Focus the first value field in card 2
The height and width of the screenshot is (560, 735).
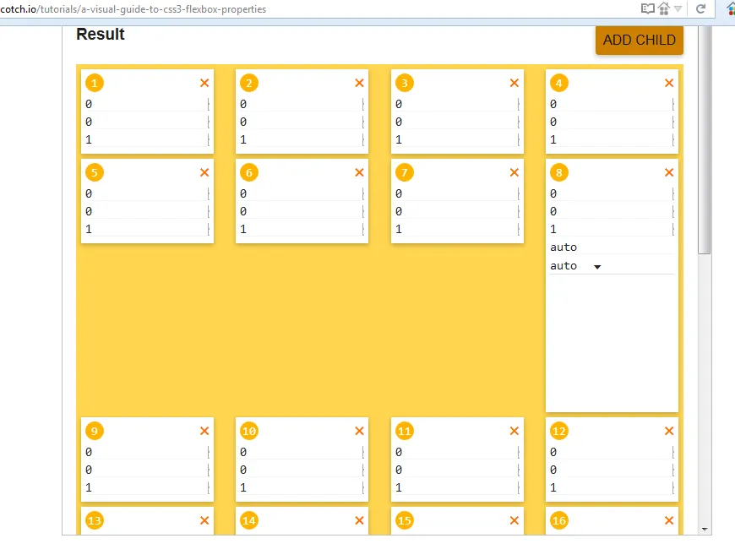click(302, 104)
